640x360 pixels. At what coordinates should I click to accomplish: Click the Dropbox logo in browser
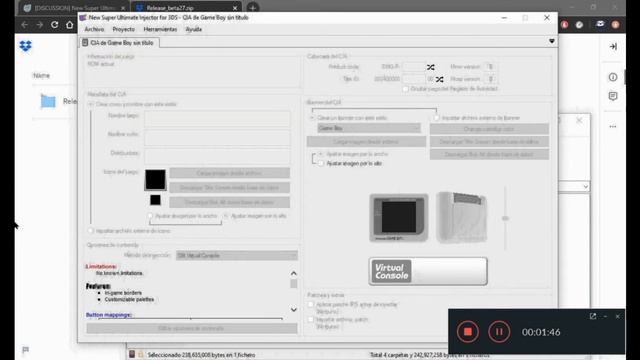(25, 46)
